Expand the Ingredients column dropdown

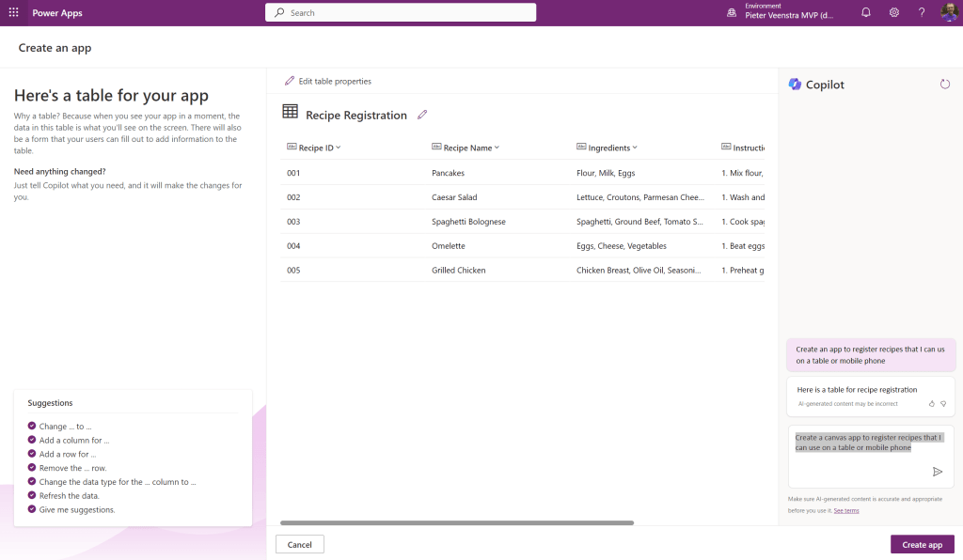pyautogui.click(x=635, y=148)
